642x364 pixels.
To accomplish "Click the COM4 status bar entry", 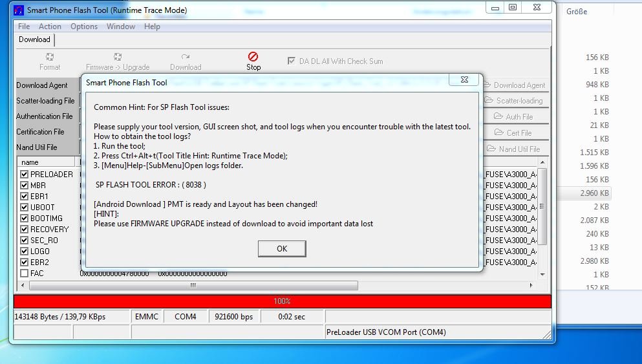I will pyautogui.click(x=186, y=317).
